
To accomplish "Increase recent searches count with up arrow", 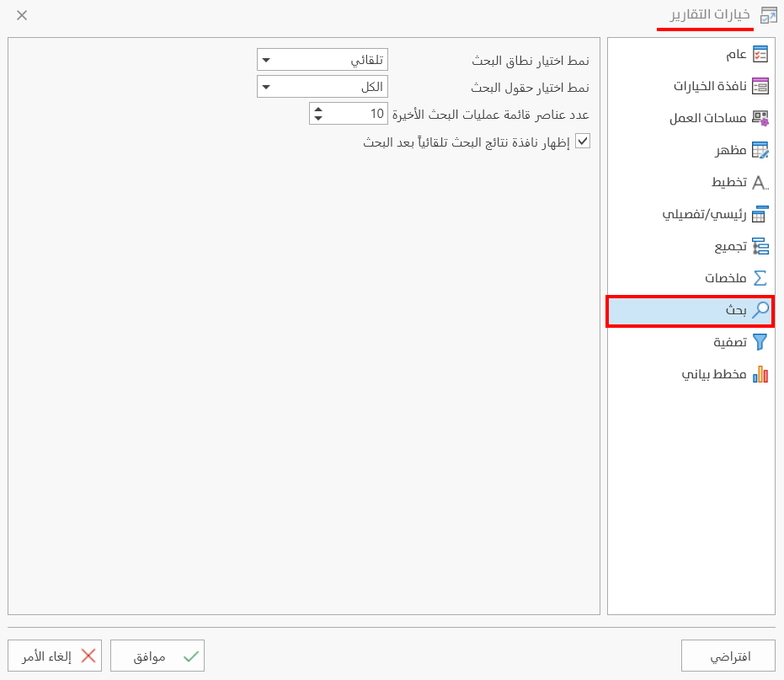I will [317, 108].
